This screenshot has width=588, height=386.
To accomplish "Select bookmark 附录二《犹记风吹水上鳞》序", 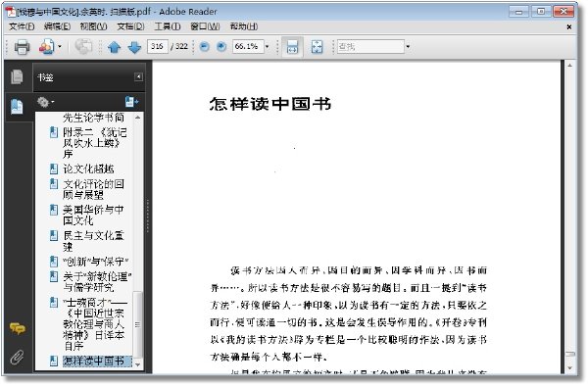I will [x=94, y=143].
